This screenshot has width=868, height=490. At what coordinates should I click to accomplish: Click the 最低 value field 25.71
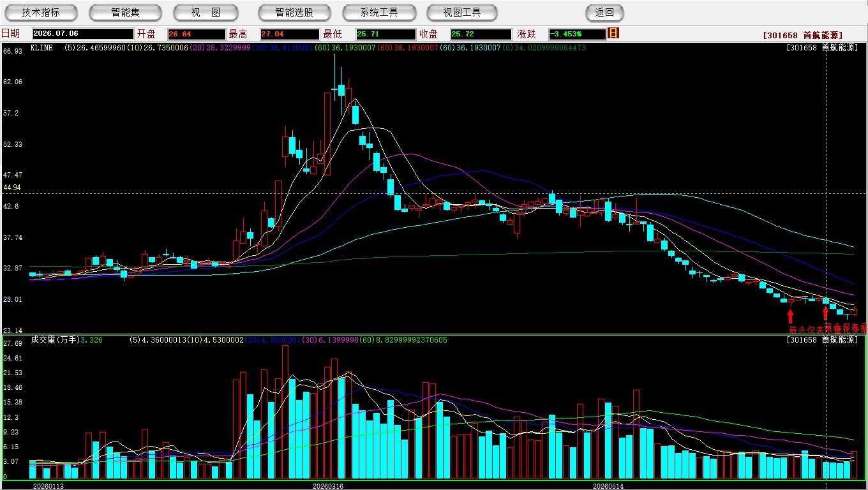(x=386, y=34)
